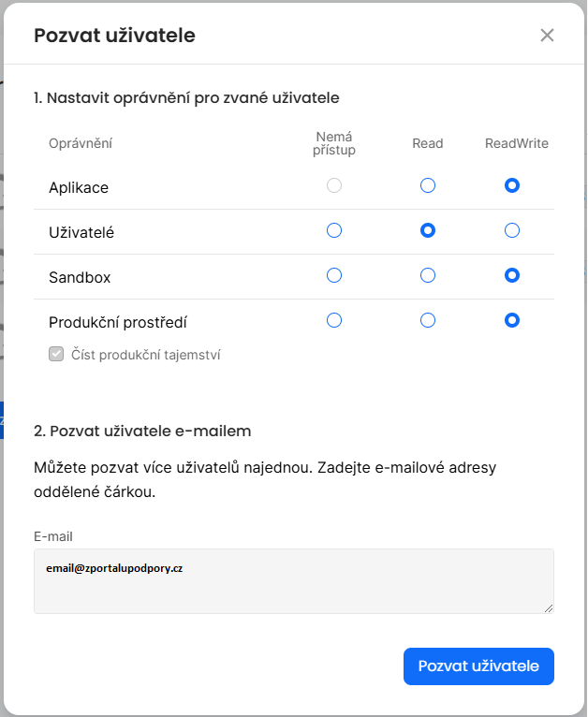Pick Read permission for Sandbox

[428, 275]
